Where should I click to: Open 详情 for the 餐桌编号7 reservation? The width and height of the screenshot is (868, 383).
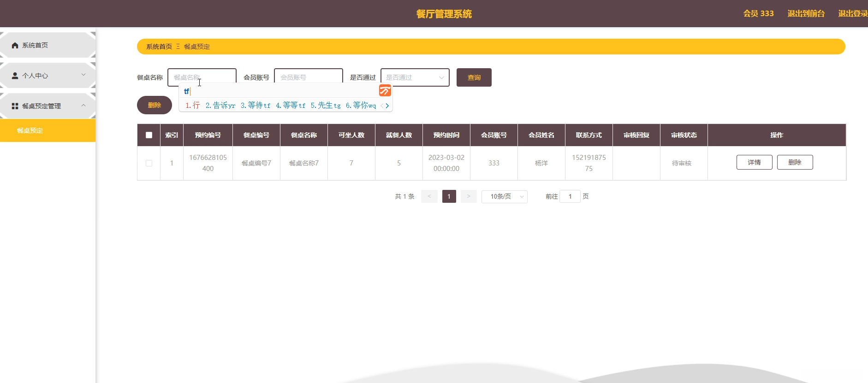pyautogui.click(x=755, y=162)
